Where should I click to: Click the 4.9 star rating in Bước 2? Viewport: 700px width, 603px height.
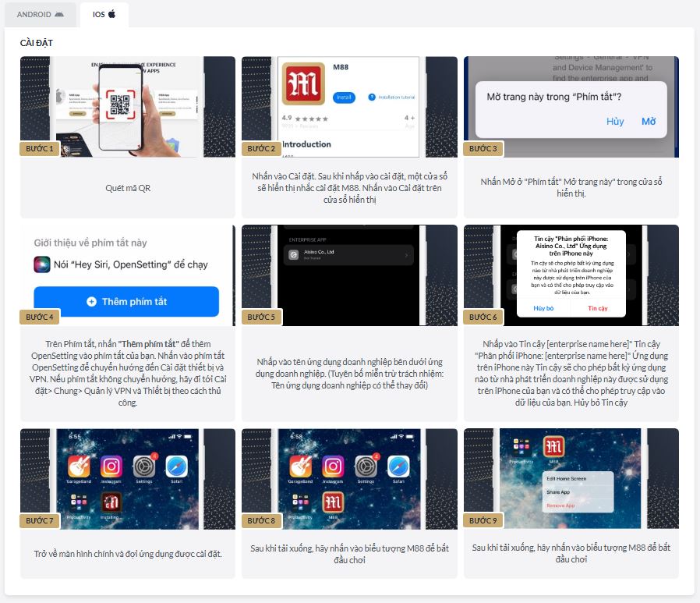point(305,119)
